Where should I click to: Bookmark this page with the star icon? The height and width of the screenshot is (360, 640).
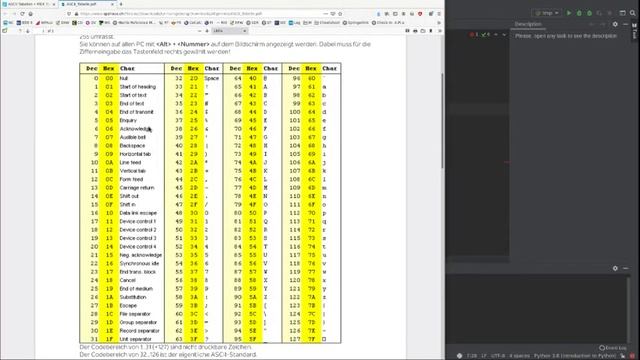(340, 13)
